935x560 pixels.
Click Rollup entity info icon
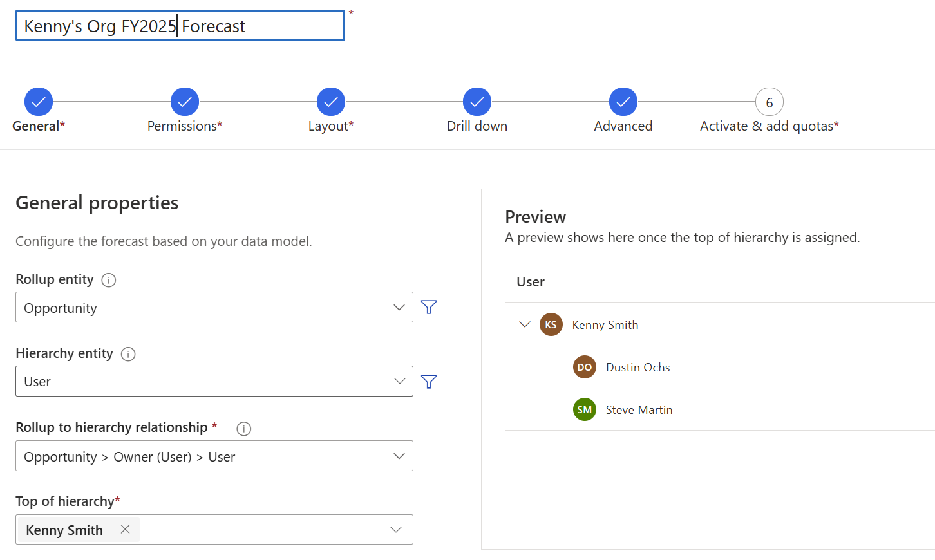[109, 280]
